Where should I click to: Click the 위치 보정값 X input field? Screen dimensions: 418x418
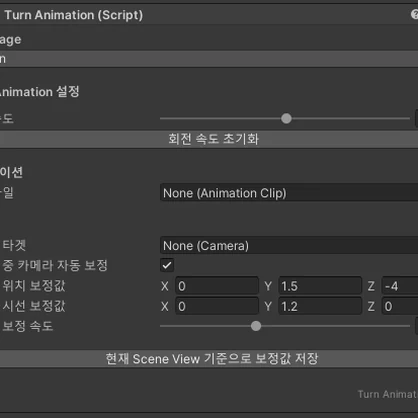tap(217, 286)
